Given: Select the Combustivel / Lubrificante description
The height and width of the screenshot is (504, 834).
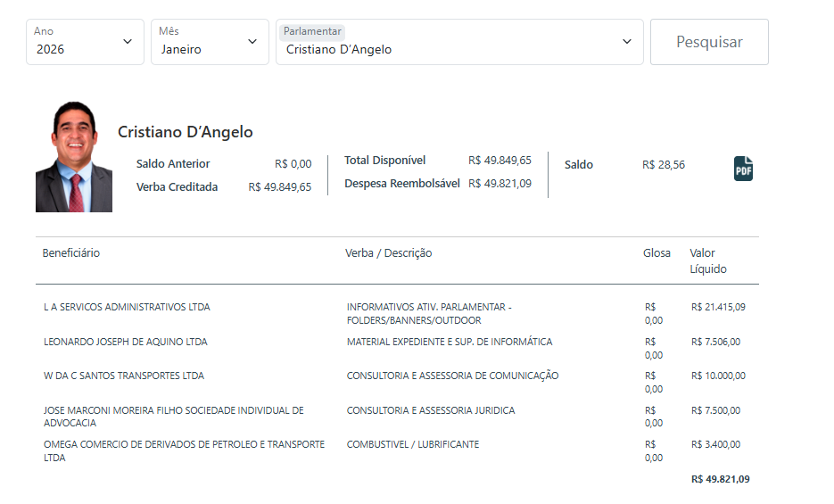Looking at the screenshot, I should [413, 444].
